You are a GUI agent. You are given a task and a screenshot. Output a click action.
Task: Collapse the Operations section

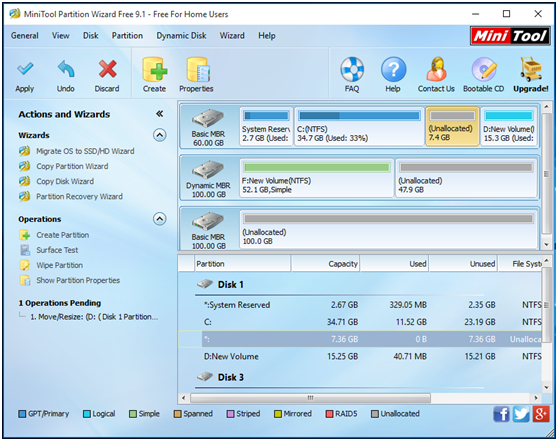tap(159, 219)
